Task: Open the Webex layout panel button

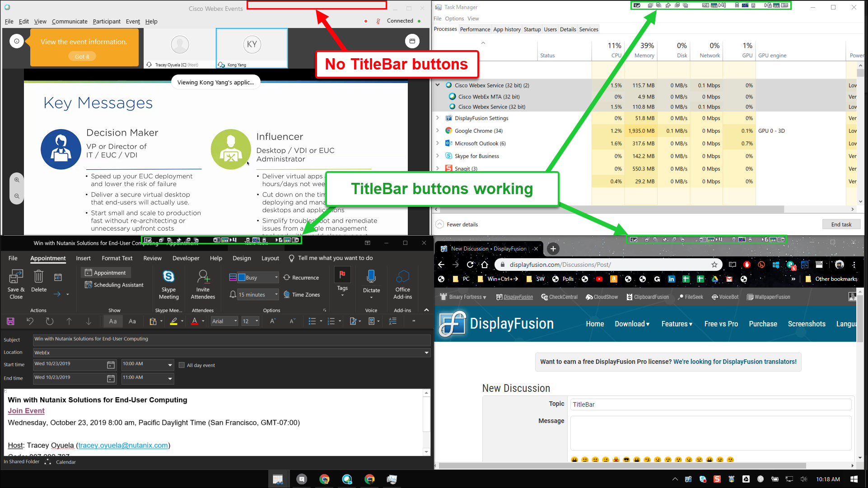Action: tap(412, 41)
